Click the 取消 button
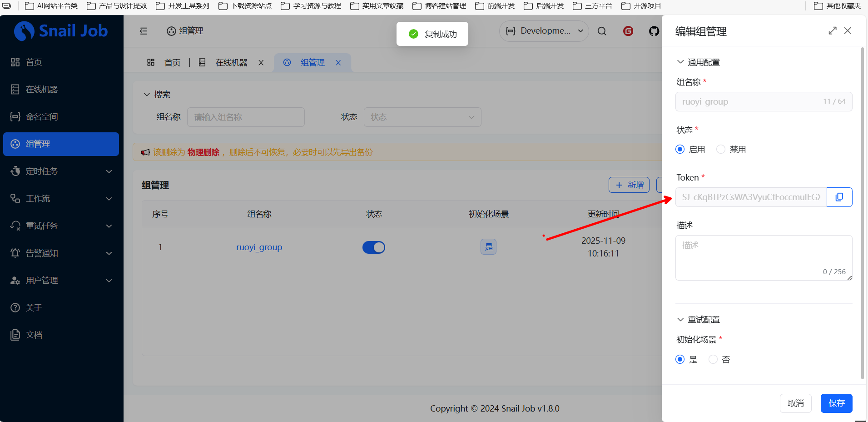Viewport: 868px width, 422px height. (x=795, y=403)
